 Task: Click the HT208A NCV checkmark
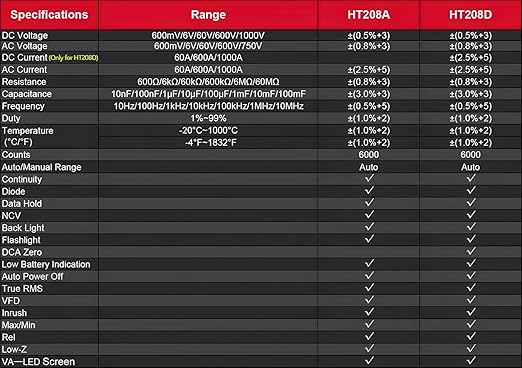(x=369, y=215)
